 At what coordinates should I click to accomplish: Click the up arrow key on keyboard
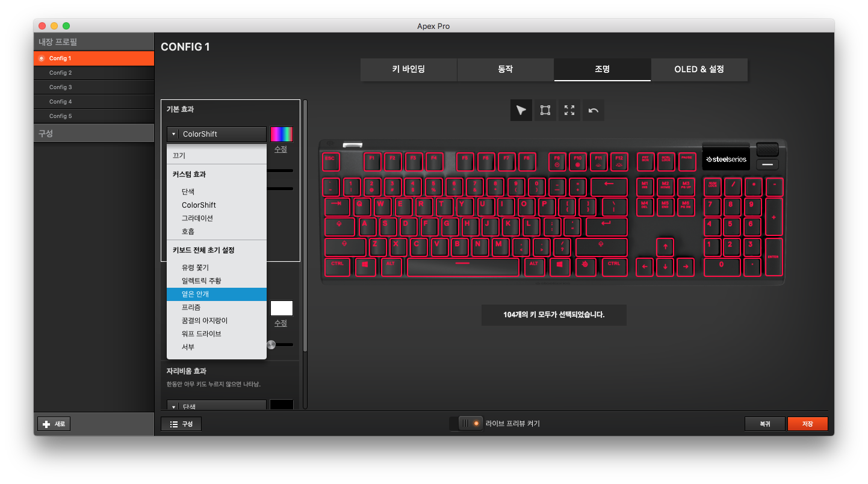click(x=665, y=247)
